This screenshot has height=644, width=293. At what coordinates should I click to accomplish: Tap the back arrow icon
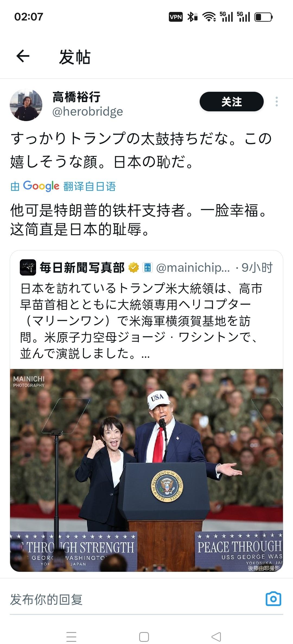23,56
